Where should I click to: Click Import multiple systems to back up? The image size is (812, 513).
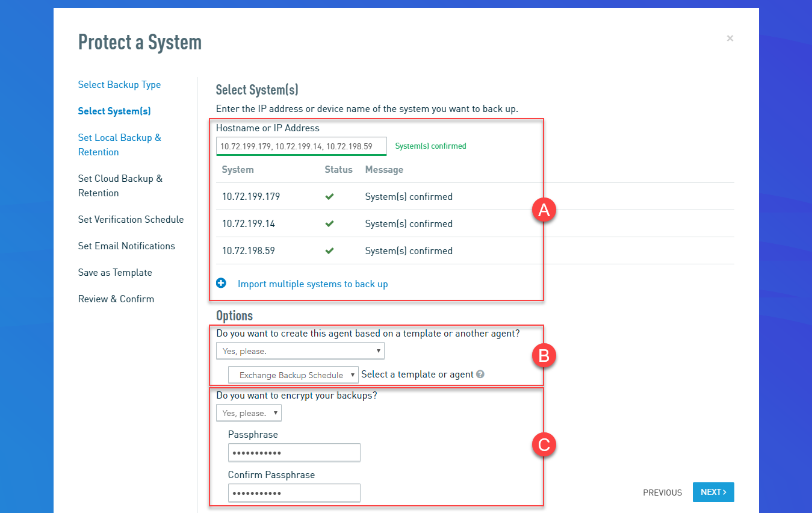(312, 284)
